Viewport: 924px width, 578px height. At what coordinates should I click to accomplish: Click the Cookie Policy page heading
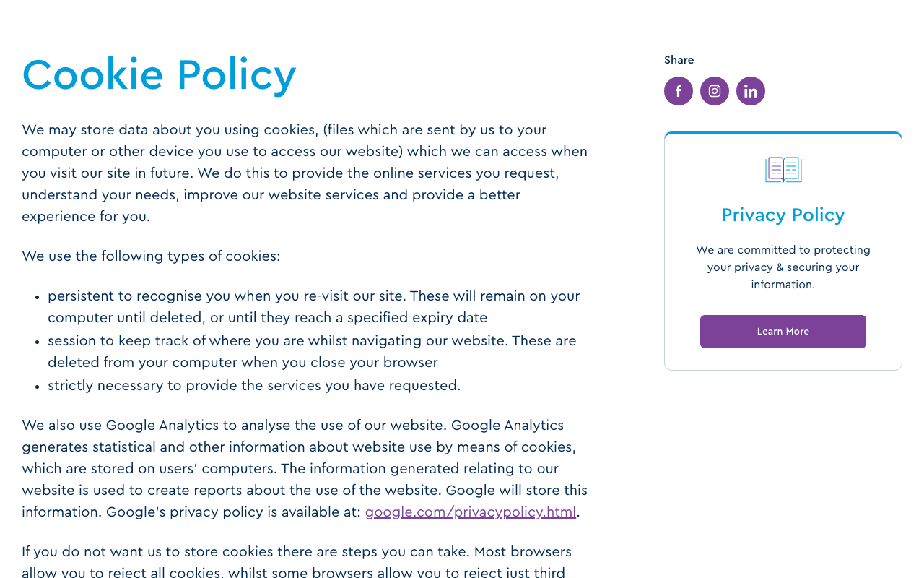(159, 74)
